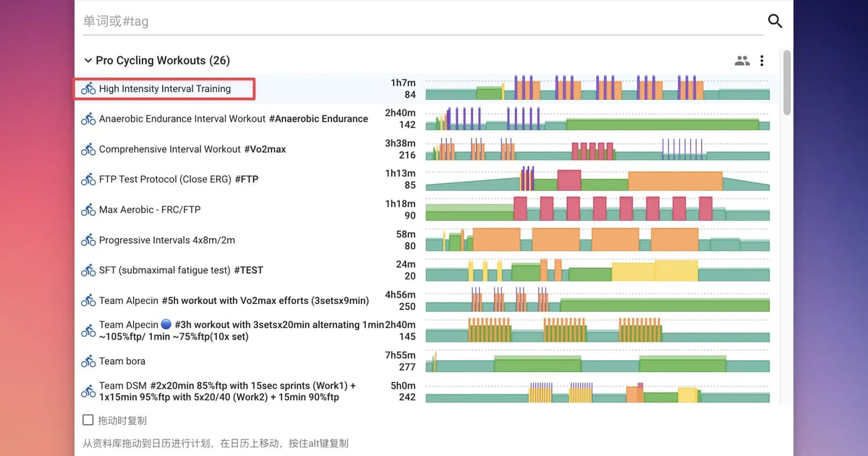Viewport: 868px width, 456px height.
Task: Click the Max Aerobic workout power chart
Action: [597, 210]
